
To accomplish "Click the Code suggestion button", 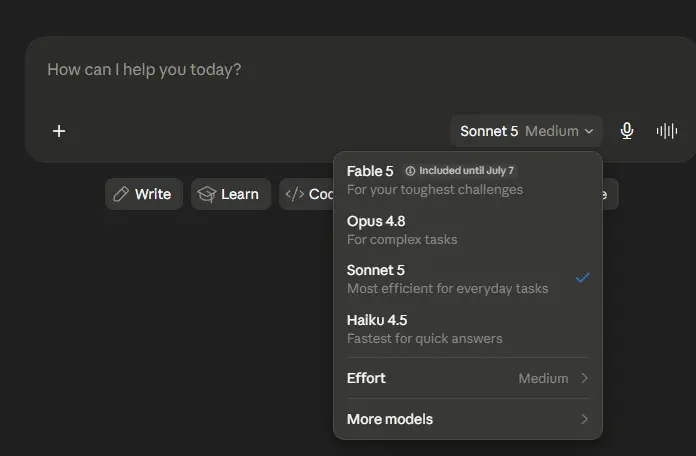I will [x=306, y=194].
